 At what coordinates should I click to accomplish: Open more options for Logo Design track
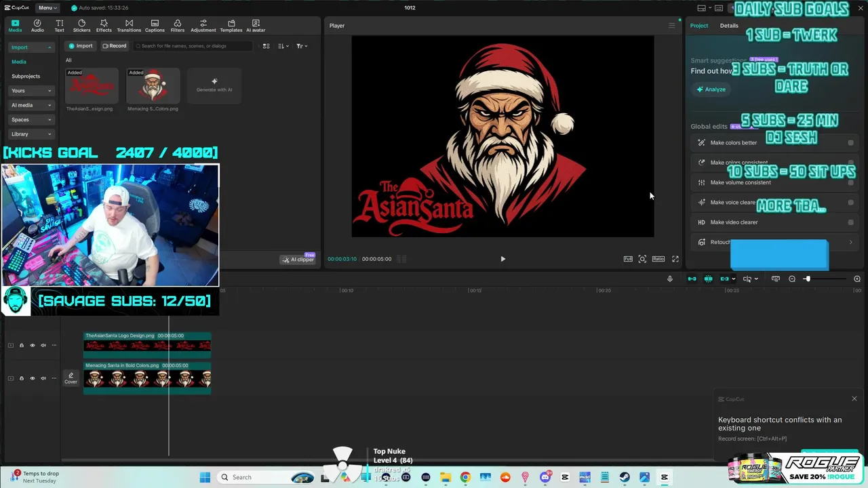tap(54, 346)
